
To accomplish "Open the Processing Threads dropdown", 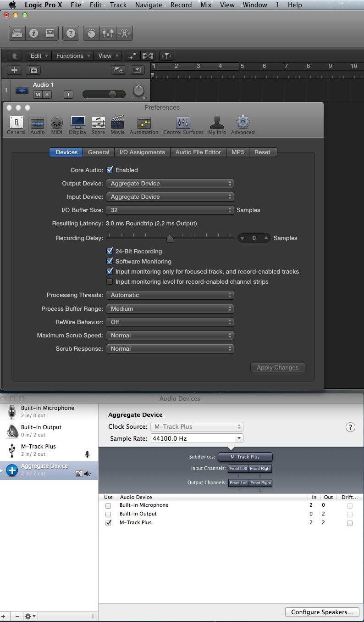I will tap(170, 295).
